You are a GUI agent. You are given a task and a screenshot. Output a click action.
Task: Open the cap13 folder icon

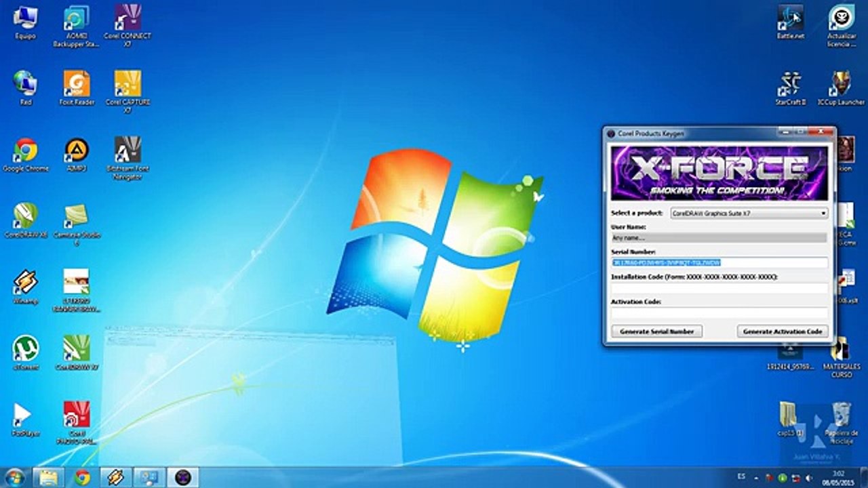click(x=790, y=420)
